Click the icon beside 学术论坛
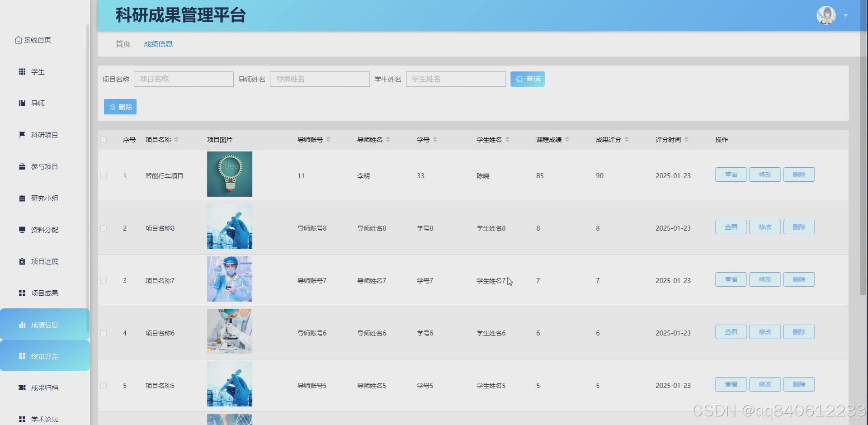This screenshot has height=425, width=868. 22,419
